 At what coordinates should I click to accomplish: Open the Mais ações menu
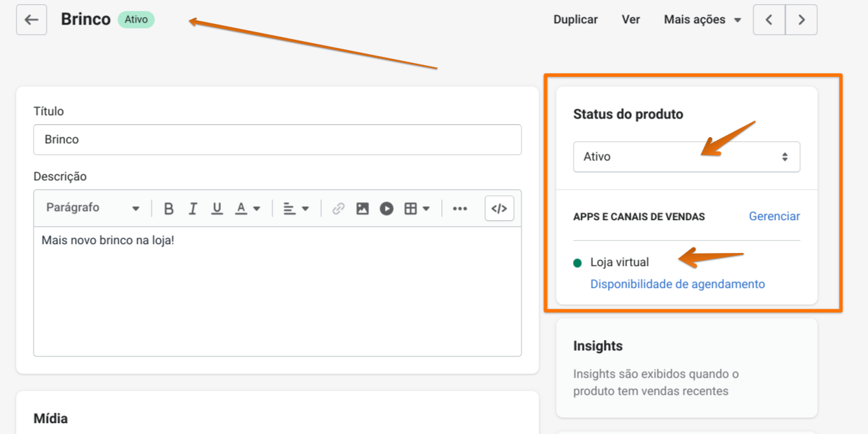[702, 20]
